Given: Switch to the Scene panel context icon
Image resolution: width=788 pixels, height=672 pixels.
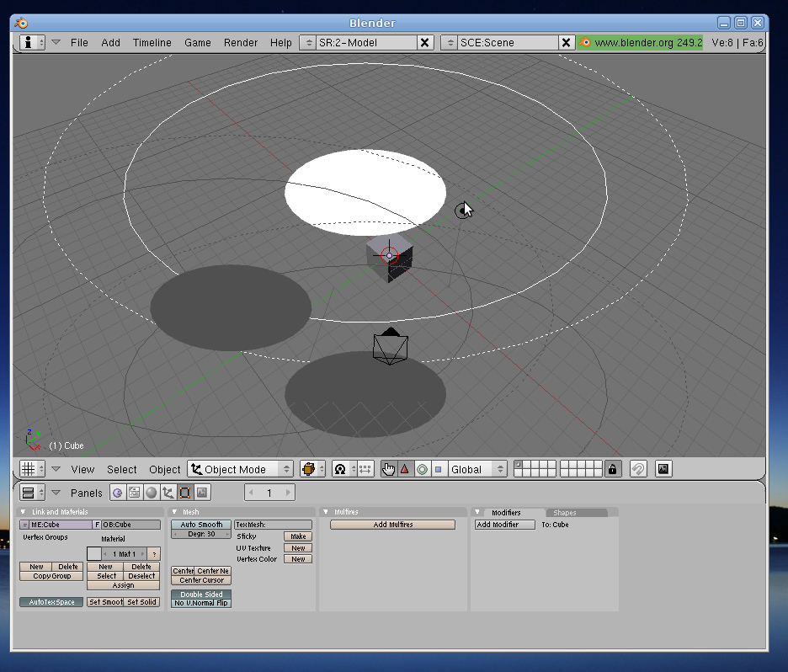Looking at the screenshot, I should coord(203,493).
